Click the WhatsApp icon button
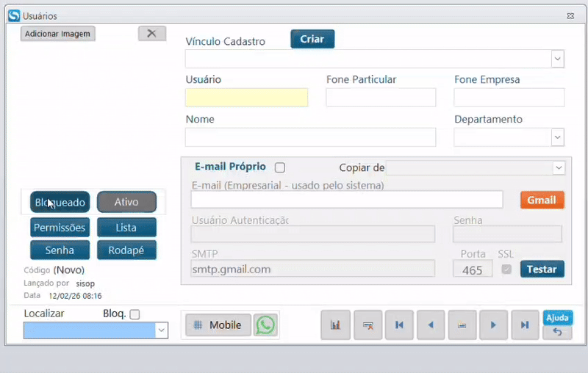588x373 pixels. (x=265, y=325)
